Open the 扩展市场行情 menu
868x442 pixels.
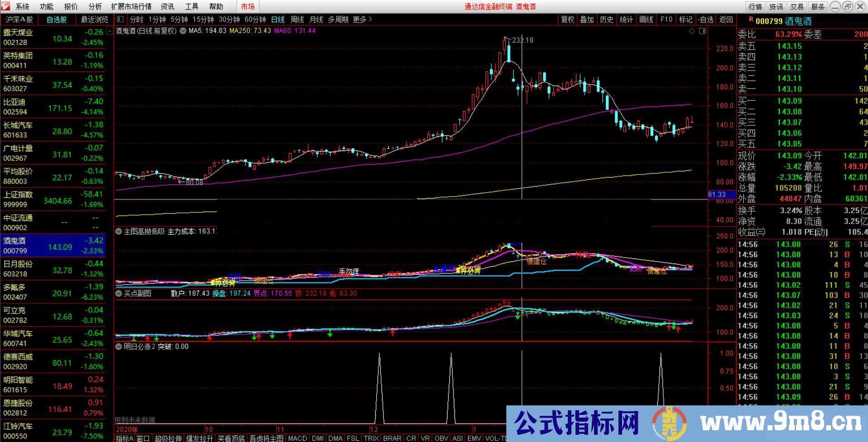pos(132,6)
